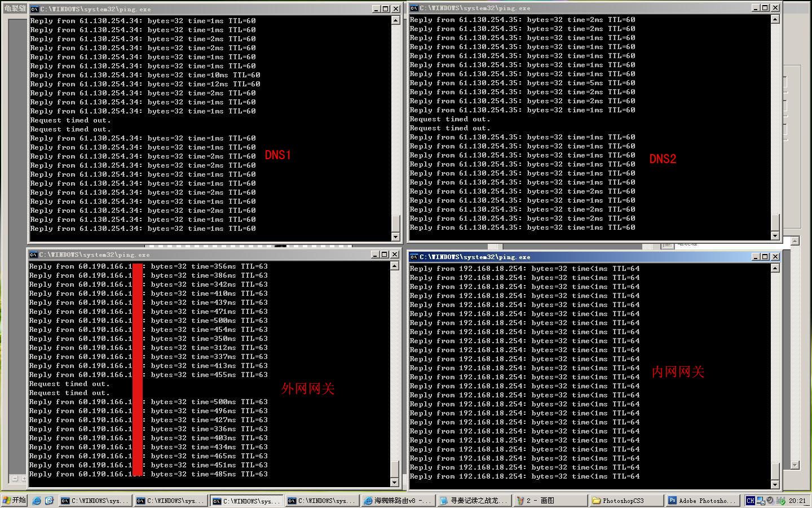The width and height of the screenshot is (812, 508).
Task: Click scroll-down arrow in 192.168.18.254 ping window
Action: [775, 485]
